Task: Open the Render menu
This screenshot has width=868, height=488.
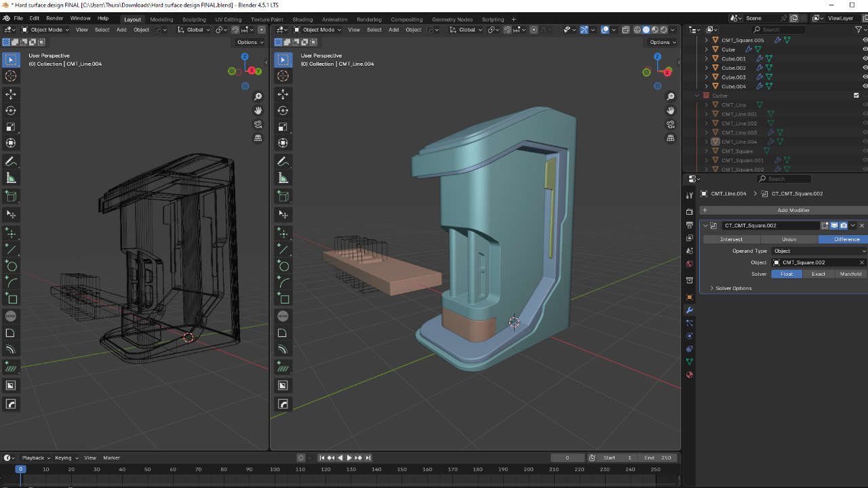Action: (x=54, y=18)
